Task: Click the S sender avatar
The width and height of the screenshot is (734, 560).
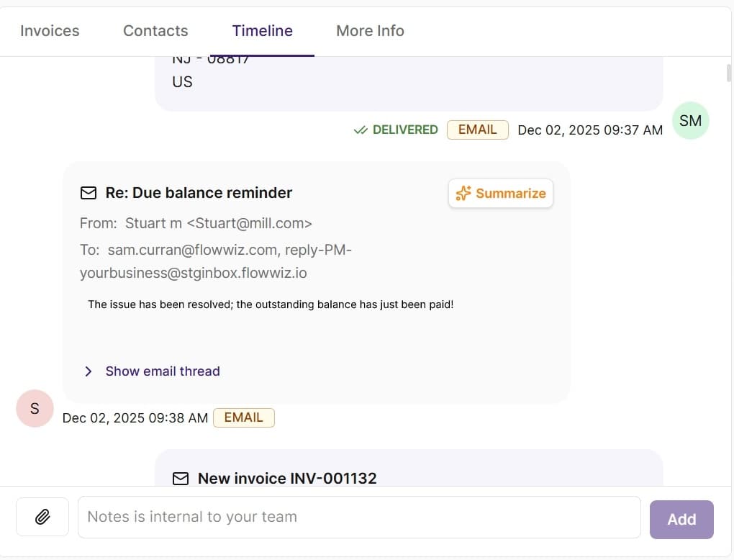Action: pos(35,408)
